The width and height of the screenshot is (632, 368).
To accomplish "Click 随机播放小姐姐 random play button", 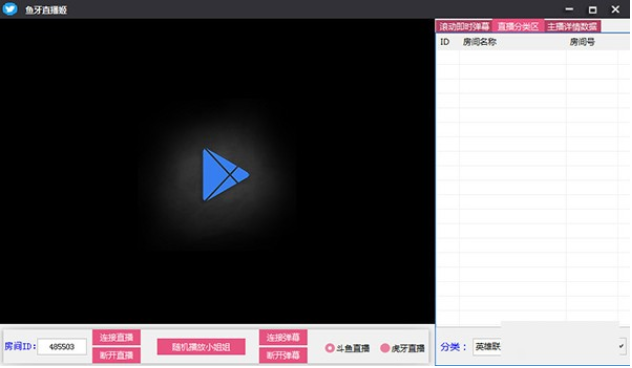I will pyautogui.click(x=201, y=347).
